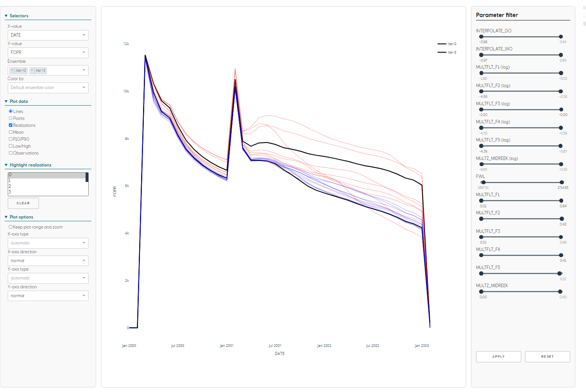Enable Keep plot range and zoom
586x392 pixels.
coord(10,227)
